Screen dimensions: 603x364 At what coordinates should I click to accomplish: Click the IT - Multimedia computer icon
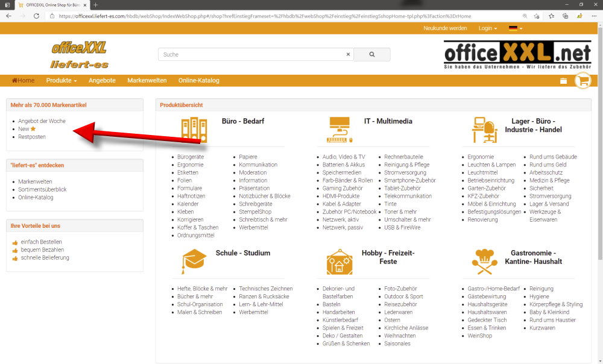[339, 130]
